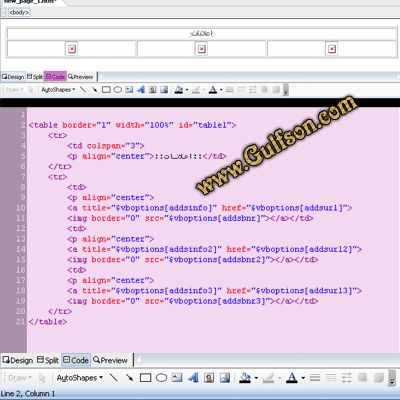Open lower toolbar options at right end
This screenshot has height=400, width=400.
[x=392, y=378]
